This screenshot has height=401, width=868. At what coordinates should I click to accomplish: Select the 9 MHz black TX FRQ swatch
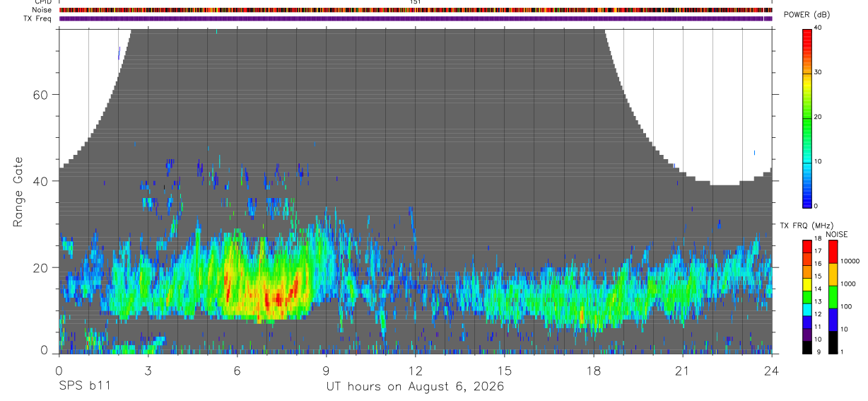[807, 347]
